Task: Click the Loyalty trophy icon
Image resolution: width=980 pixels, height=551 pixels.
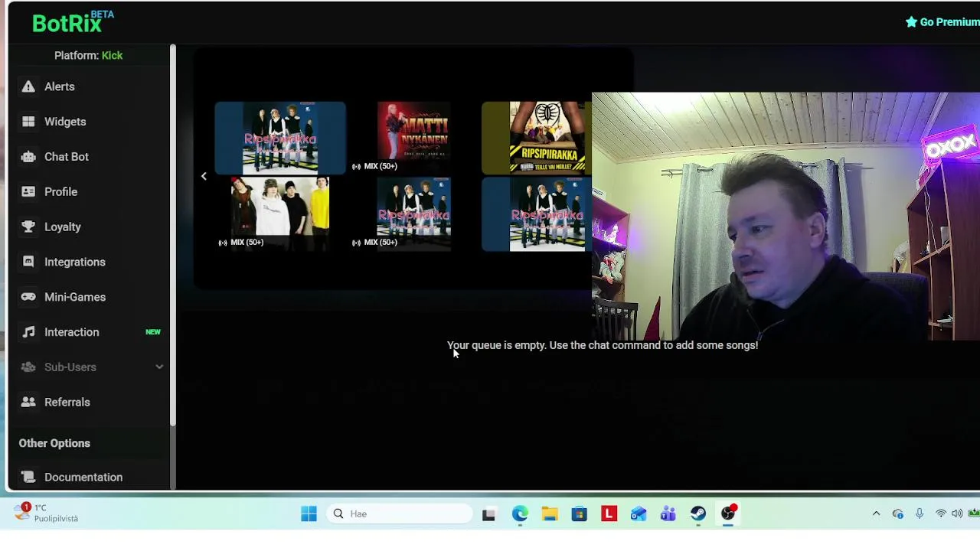Action: point(28,227)
